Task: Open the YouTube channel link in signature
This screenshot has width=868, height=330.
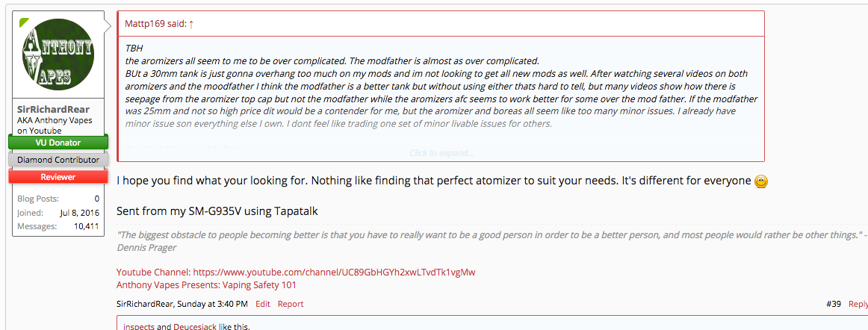Action: coord(334,272)
